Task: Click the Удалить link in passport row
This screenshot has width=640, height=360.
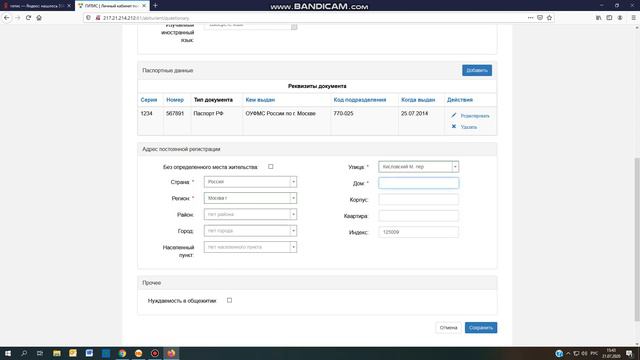Action: tap(469, 127)
